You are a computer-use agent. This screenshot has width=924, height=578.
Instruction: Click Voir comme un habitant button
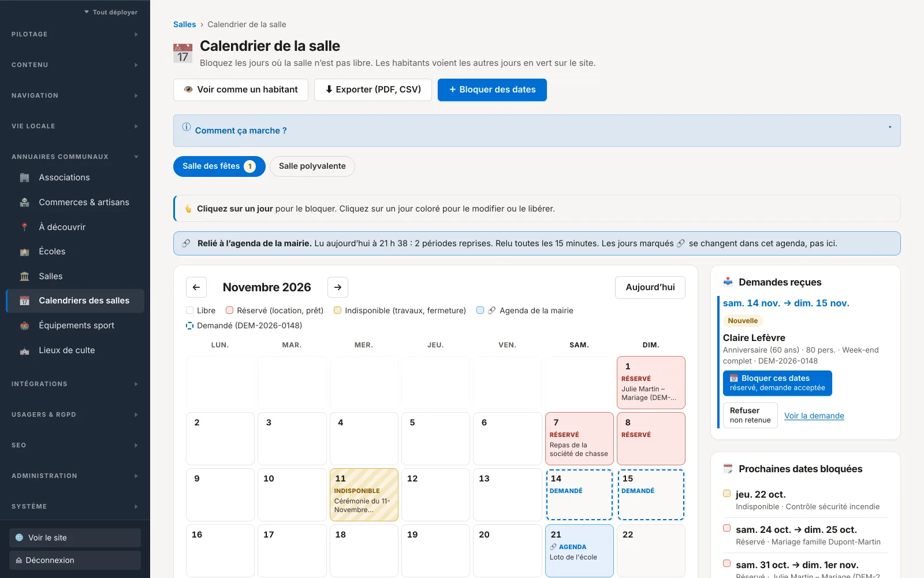pos(241,90)
